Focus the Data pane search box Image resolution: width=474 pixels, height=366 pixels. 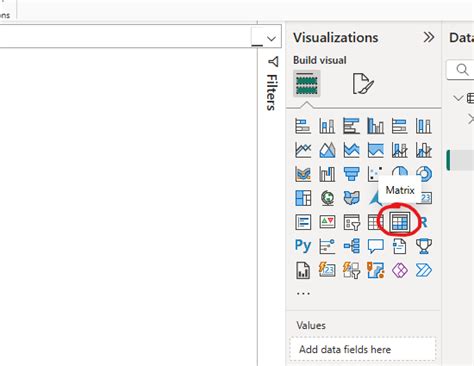[460, 70]
